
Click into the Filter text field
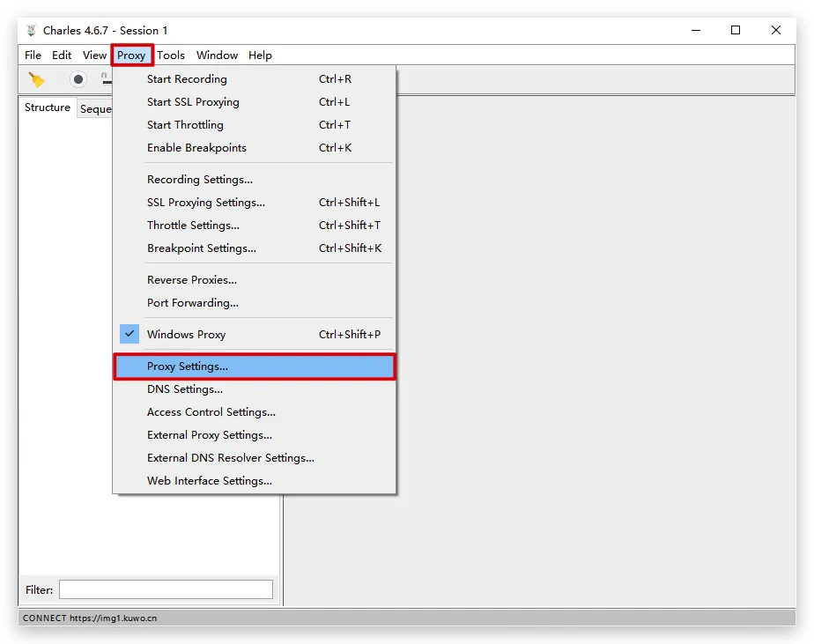click(x=166, y=589)
